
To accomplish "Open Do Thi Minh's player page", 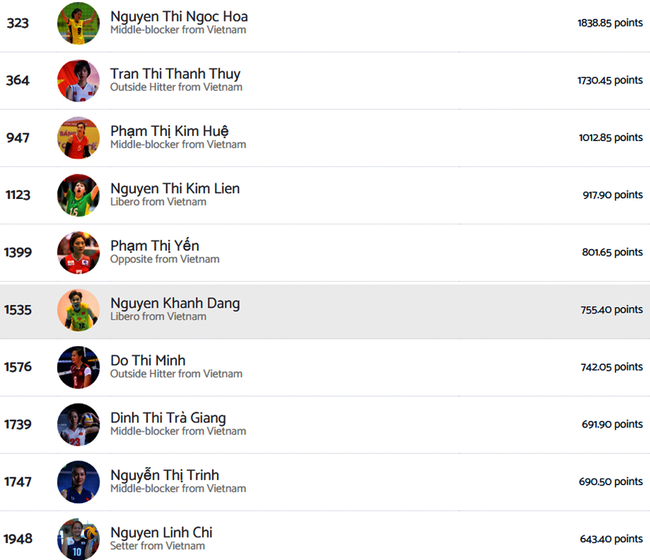I will coord(148,360).
